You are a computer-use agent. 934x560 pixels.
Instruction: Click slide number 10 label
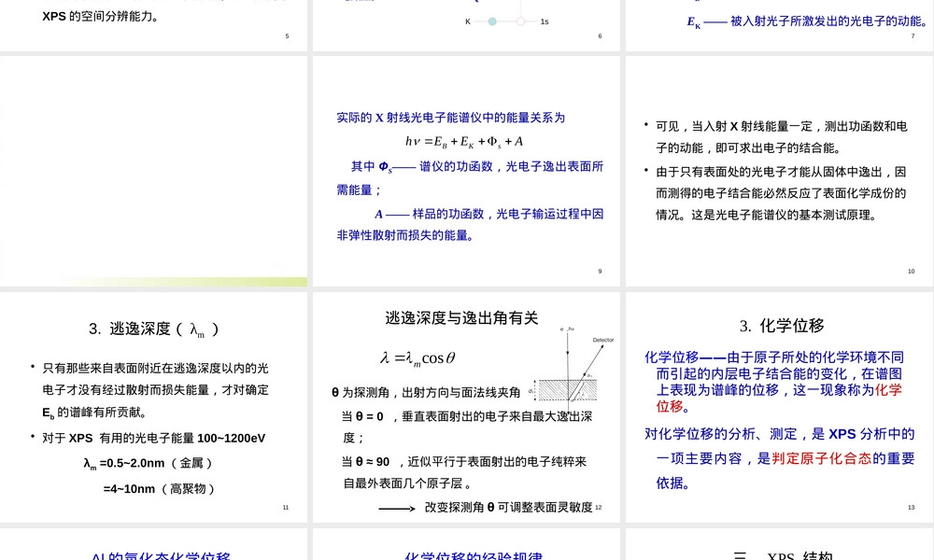tap(911, 272)
